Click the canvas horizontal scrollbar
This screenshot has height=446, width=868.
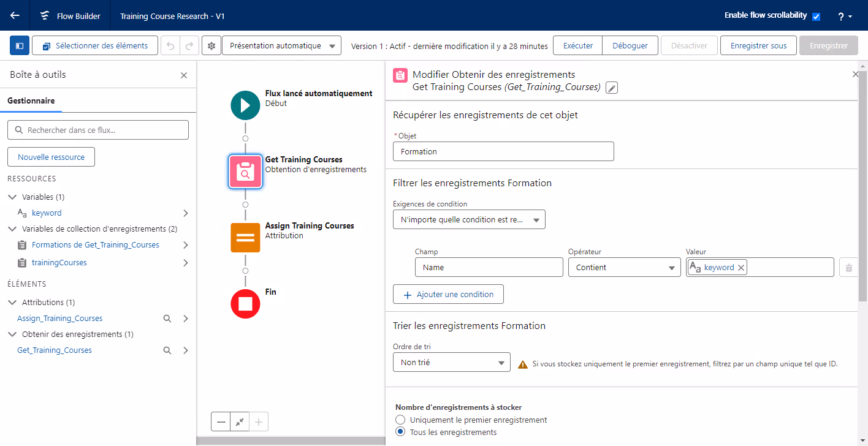pos(291,441)
